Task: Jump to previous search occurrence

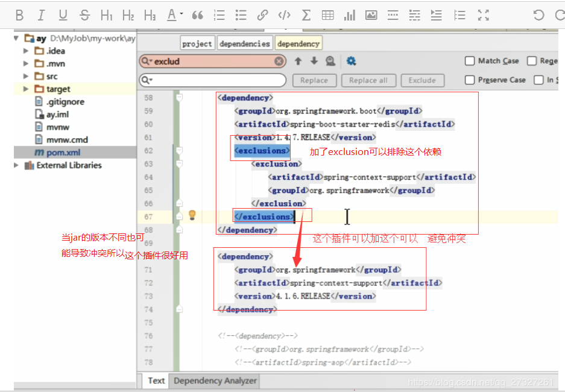Action: (x=298, y=61)
